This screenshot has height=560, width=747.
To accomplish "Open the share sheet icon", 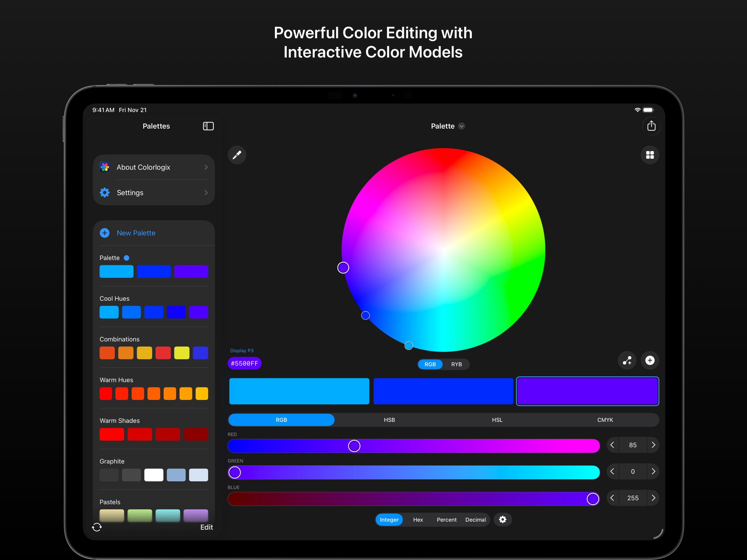I will pos(651,126).
